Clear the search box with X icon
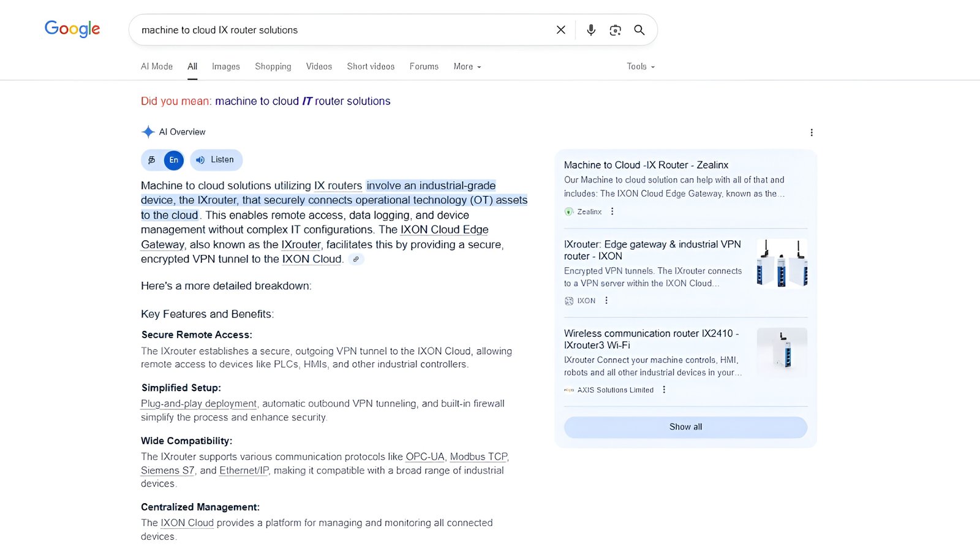Screen dimensions: 980x549 pos(560,30)
